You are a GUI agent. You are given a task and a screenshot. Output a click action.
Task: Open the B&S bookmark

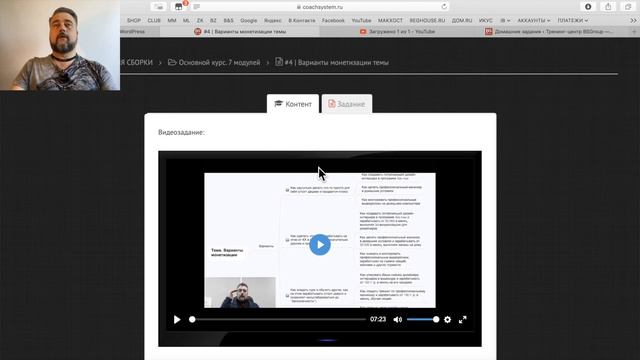click(x=229, y=20)
